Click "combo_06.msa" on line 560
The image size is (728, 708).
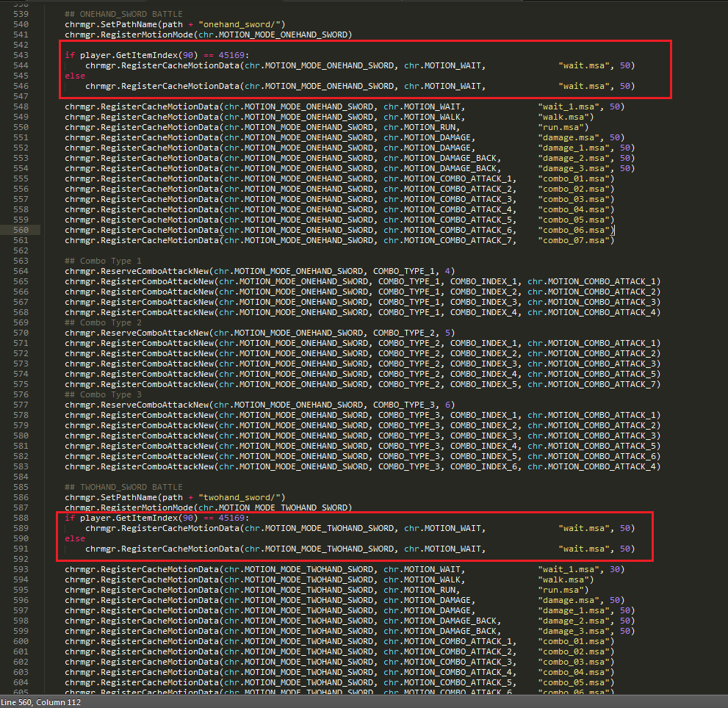(x=574, y=231)
